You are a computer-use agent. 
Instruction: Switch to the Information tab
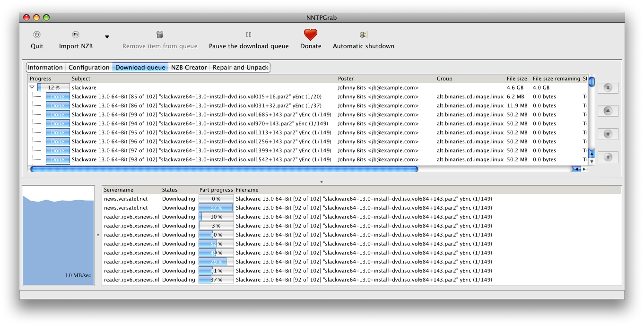tap(45, 68)
